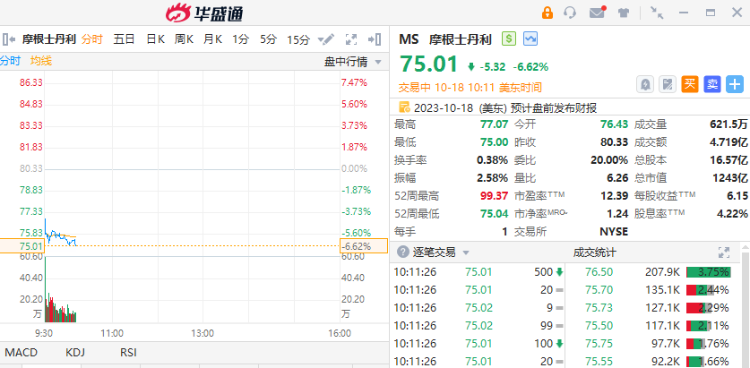
Task: Click the -6.62% marker on chart axis
Action: [x=364, y=246]
